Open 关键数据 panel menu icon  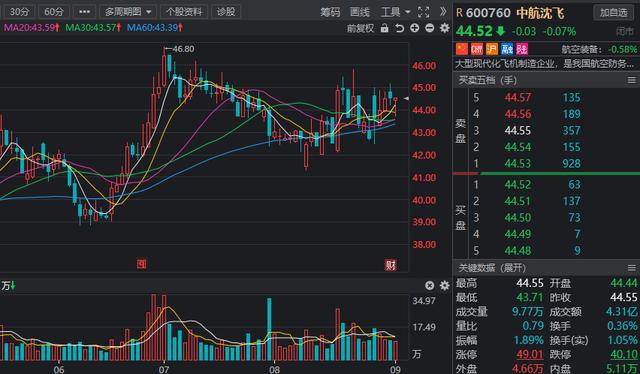click(631, 268)
